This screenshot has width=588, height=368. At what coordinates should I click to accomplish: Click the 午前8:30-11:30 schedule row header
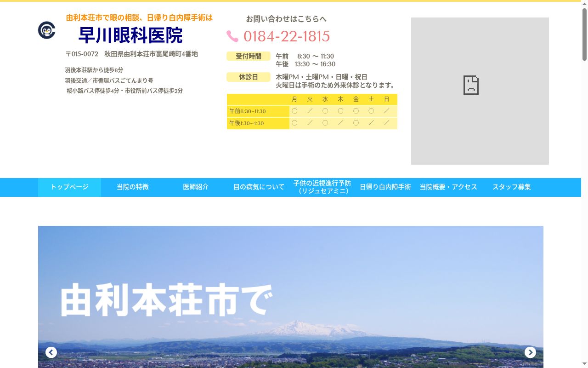click(x=258, y=111)
